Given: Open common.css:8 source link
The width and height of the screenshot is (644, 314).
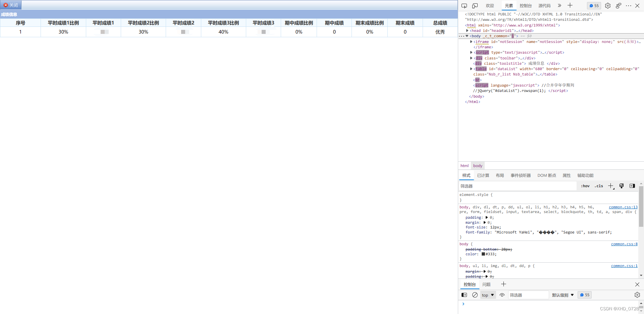Looking at the screenshot, I should (624, 244).
